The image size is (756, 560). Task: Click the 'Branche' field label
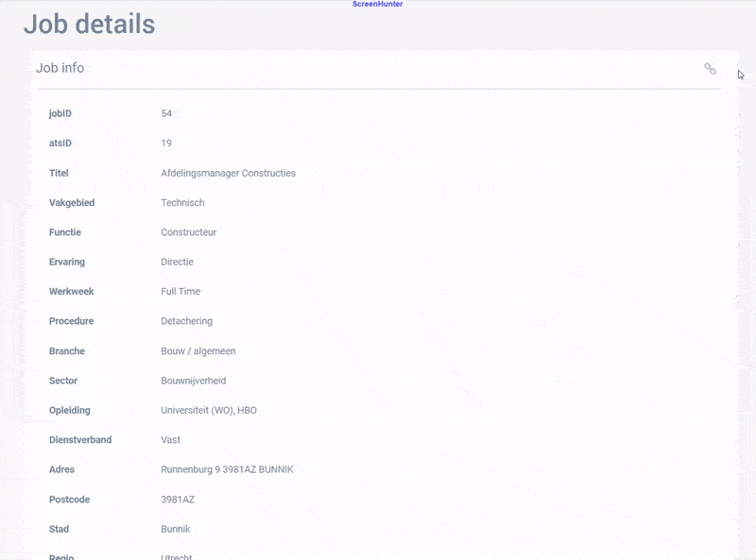67,351
